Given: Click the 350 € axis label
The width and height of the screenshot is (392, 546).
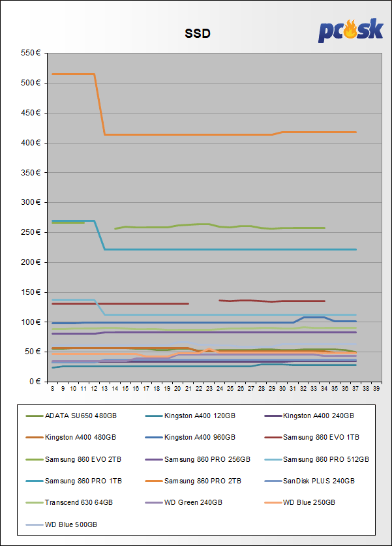Looking at the screenshot, I should click(x=31, y=173).
